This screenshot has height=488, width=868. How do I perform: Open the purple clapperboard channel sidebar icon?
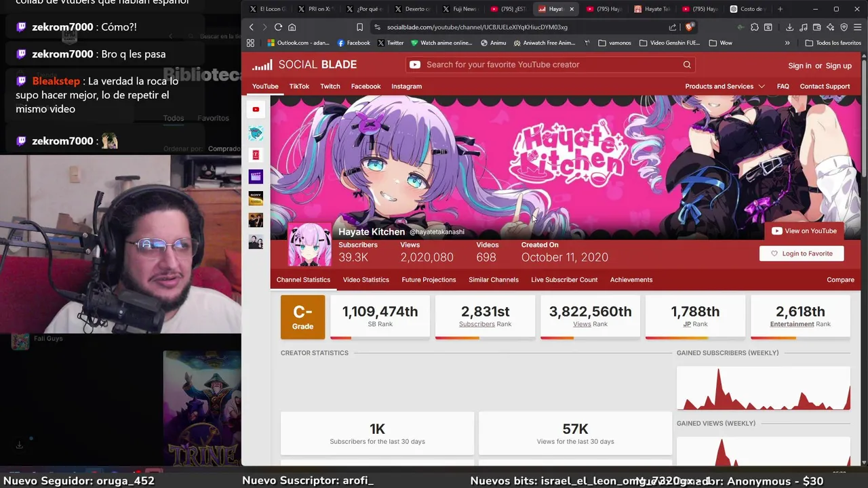pos(256,176)
